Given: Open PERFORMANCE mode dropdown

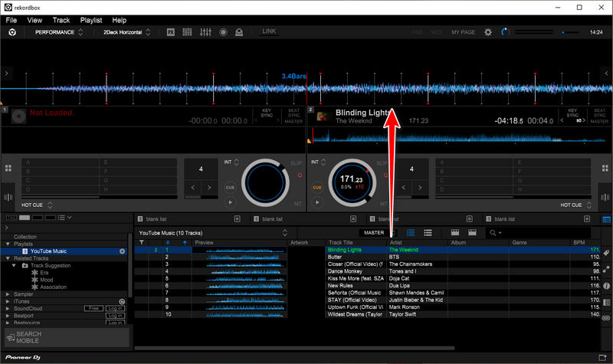Looking at the screenshot, I should [x=59, y=32].
